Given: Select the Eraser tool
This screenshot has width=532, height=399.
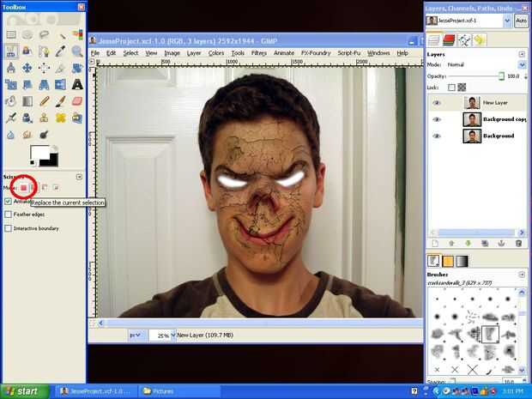Looking at the screenshot, I should 77,101.
